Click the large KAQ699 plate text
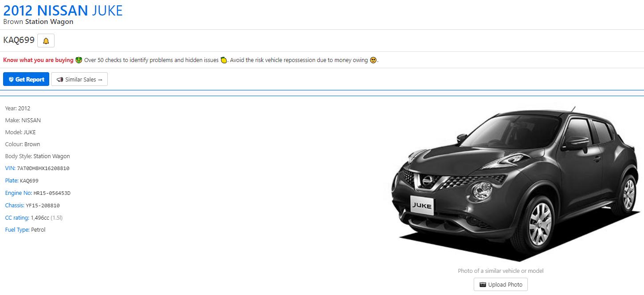This screenshot has height=295, width=644. 19,40
